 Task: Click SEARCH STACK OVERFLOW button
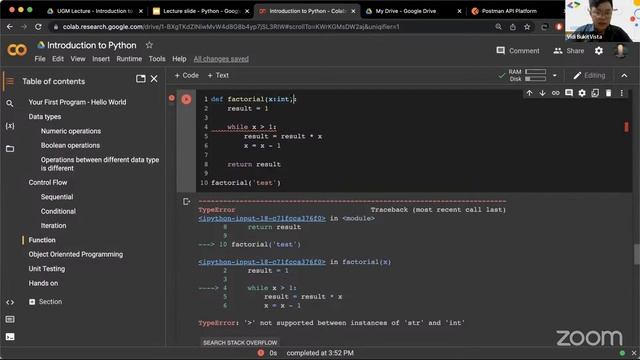(240, 342)
